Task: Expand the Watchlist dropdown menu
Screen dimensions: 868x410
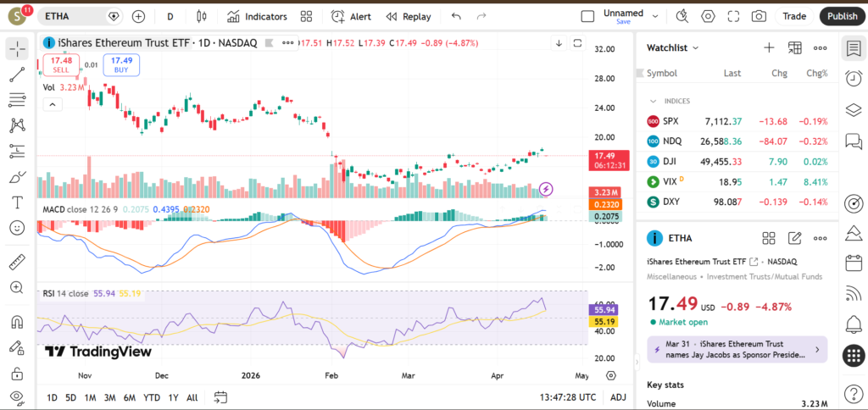Action: (695, 48)
